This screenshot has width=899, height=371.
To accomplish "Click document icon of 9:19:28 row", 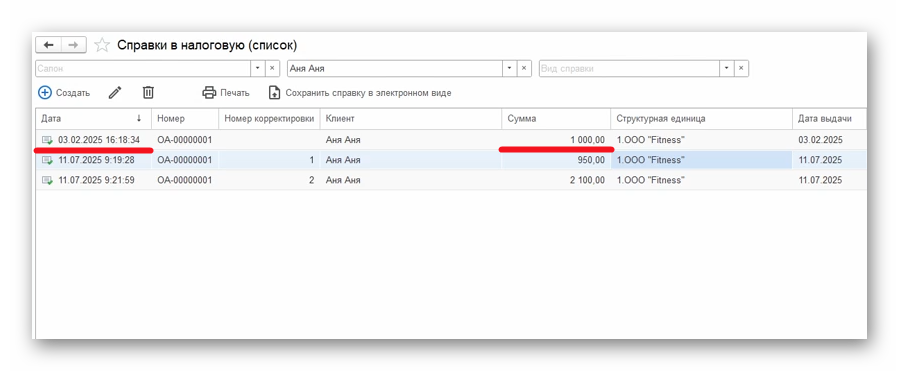I will coord(47,160).
